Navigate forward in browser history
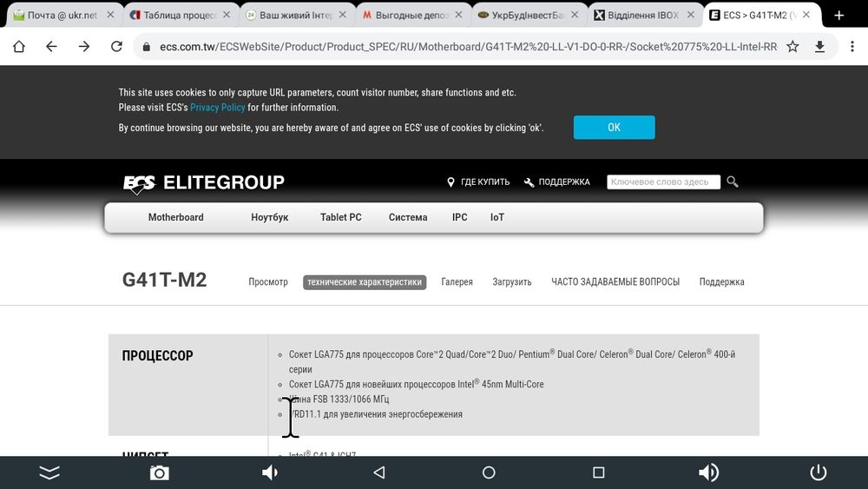 pyautogui.click(x=83, y=47)
